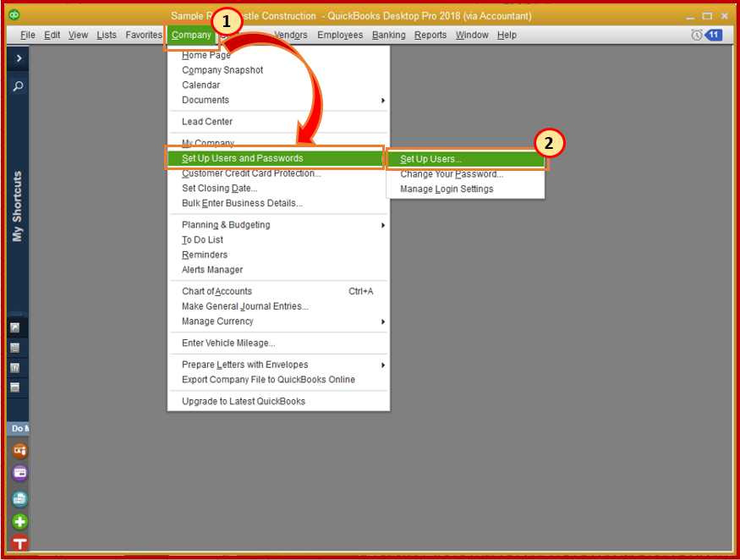740x560 pixels.
Task: Select Export Company File to QuickBooks Online
Action: point(278,380)
